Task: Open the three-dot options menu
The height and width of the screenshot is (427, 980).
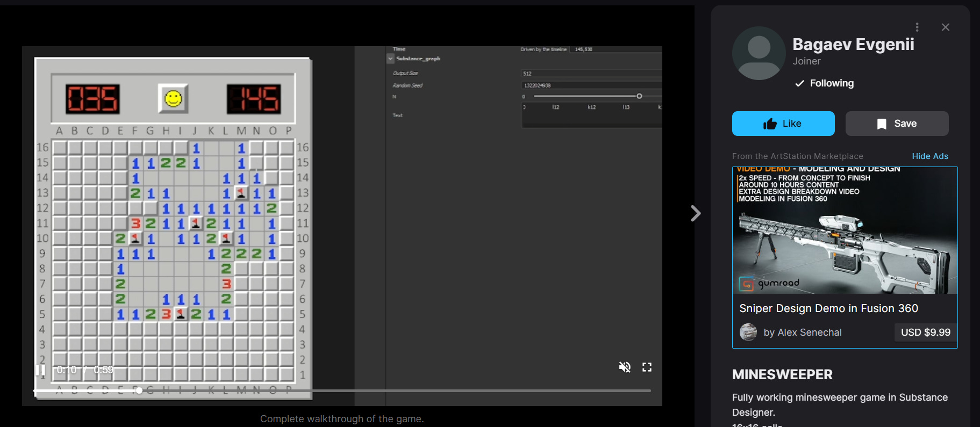Action: click(917, 27)
